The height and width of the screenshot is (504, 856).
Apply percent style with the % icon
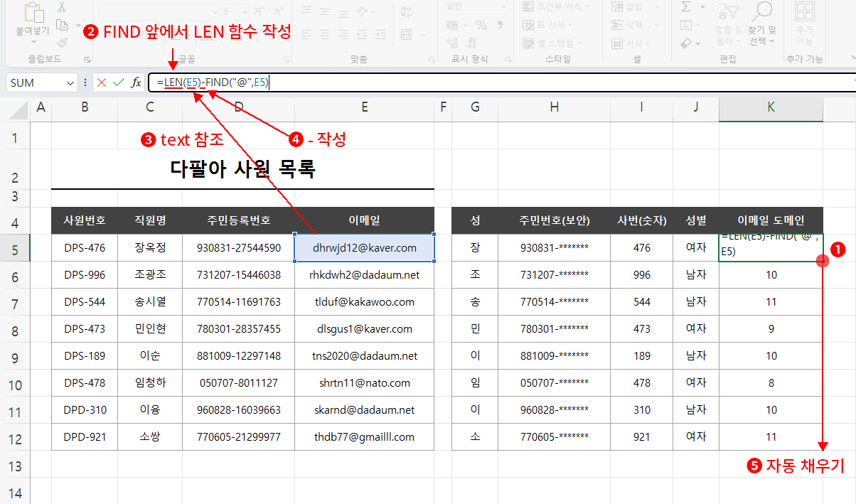point(481,26)
